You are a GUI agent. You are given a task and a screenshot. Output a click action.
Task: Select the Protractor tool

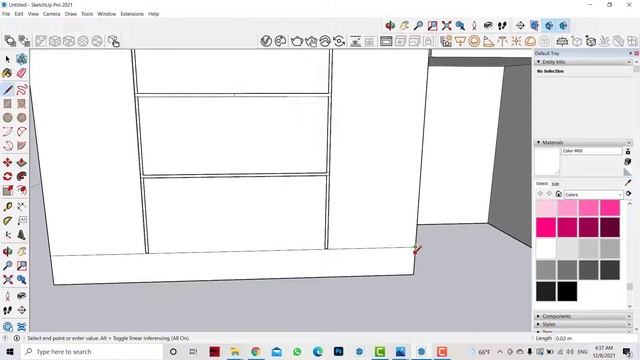pos(7,221)
